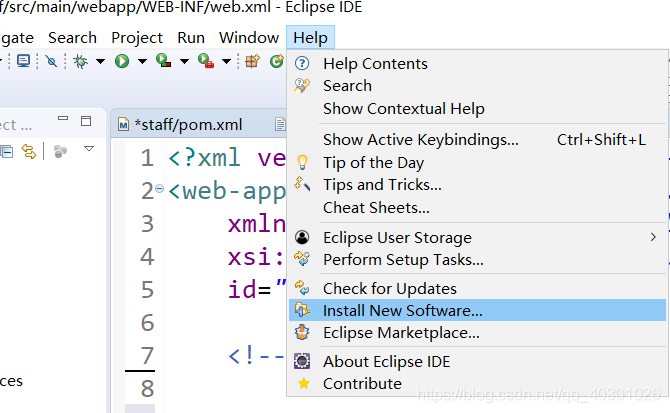
Task: Click the Eclipse User Storage person icon
Action: [302, 237]
